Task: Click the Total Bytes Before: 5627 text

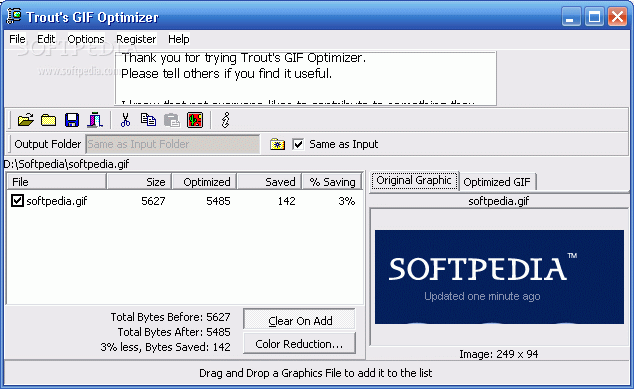Action: coord(171,317)
